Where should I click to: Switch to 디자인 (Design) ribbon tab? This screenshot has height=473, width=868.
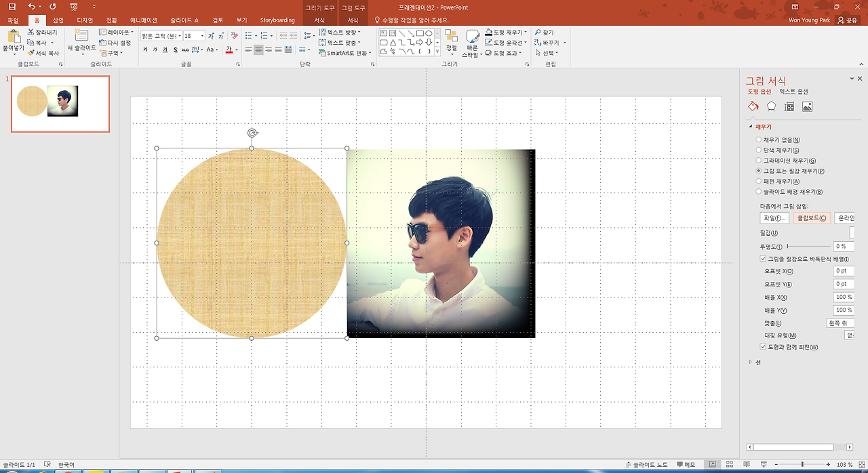[85, 20]
